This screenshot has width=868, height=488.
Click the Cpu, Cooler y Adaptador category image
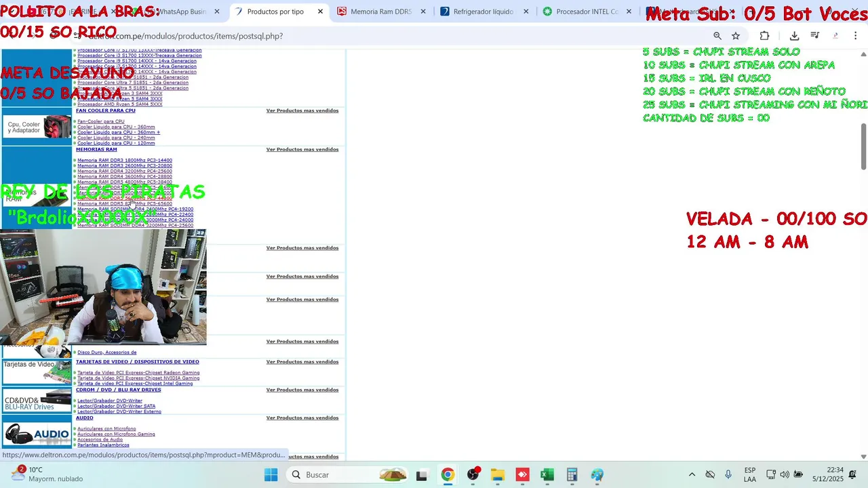(x=37, y=127)
